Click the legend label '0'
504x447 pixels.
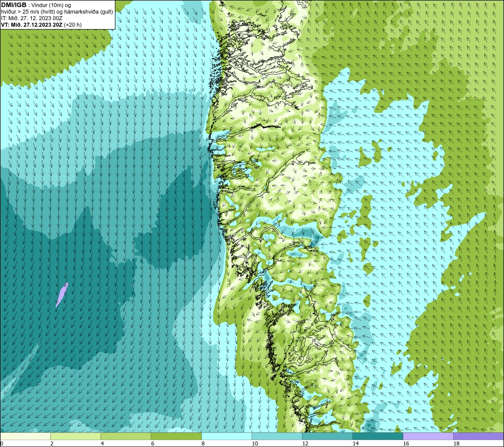tap(2, 443)
